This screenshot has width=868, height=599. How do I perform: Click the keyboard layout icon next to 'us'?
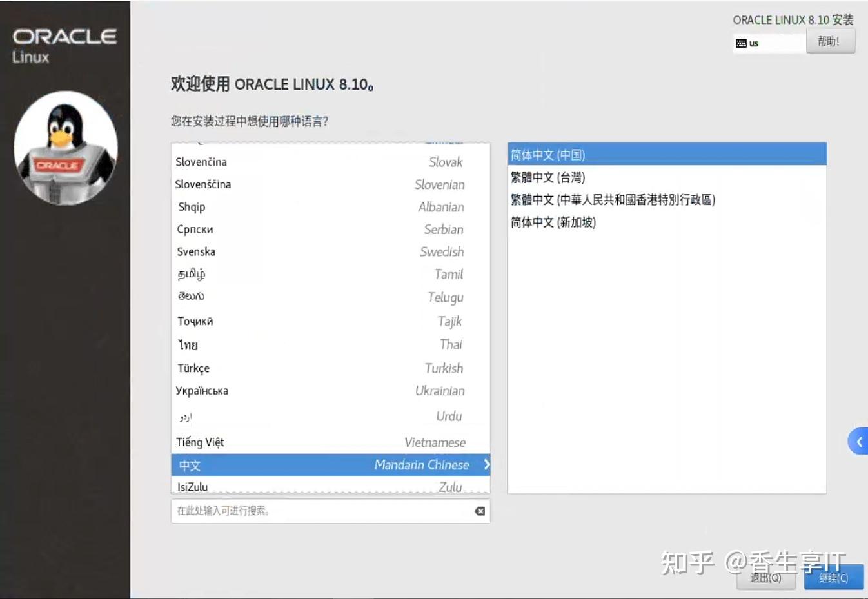point(741,43)
